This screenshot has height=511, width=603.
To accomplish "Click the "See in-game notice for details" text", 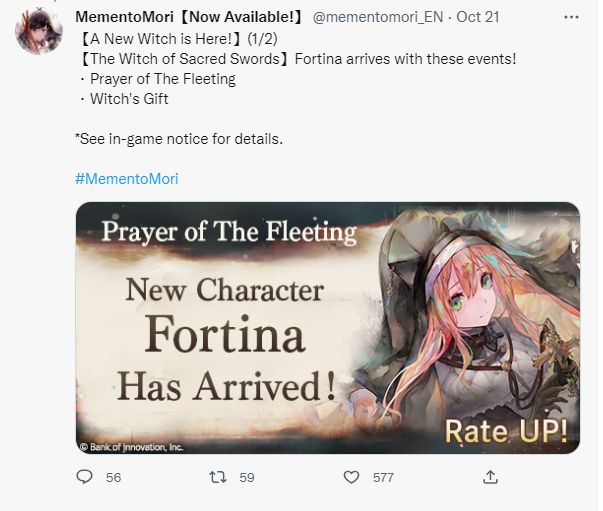I will [178, 138].
